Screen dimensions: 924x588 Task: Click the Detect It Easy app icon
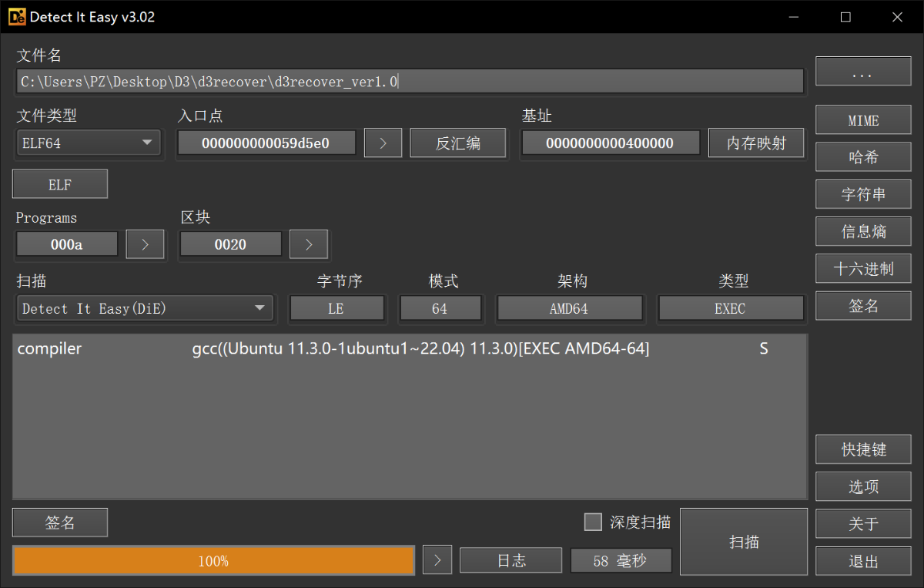coord(17,16)
